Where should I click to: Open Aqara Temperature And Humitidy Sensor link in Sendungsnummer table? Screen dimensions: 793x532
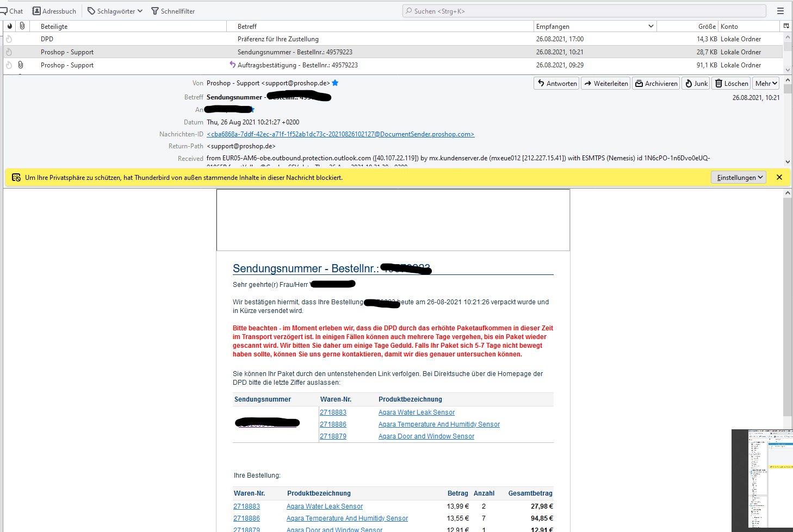(x=439, y=424)
